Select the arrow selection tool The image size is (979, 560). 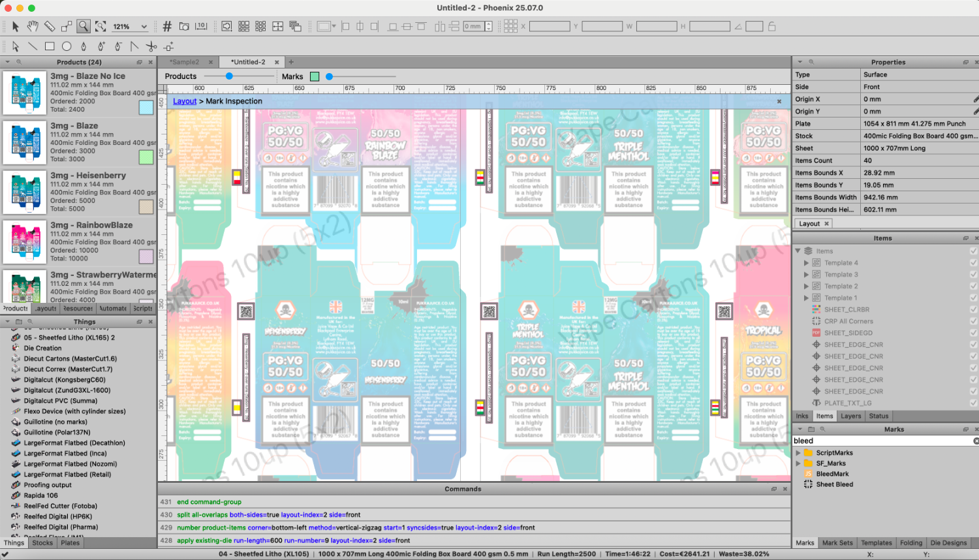(x=16, y=27)
